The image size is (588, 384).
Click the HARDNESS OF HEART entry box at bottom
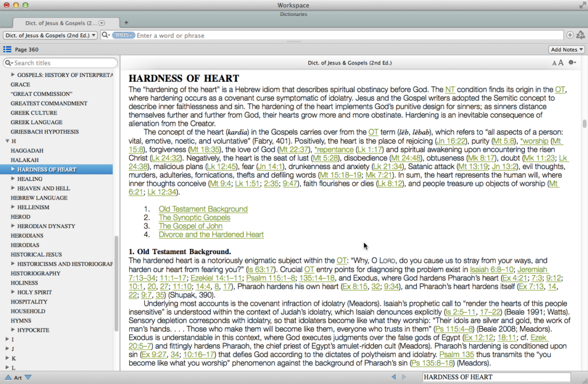(x=497, y=377)
